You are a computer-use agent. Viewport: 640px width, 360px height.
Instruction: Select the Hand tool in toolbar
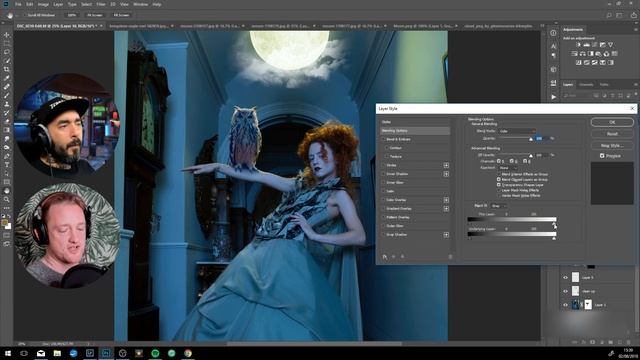[x=7, y=191]
